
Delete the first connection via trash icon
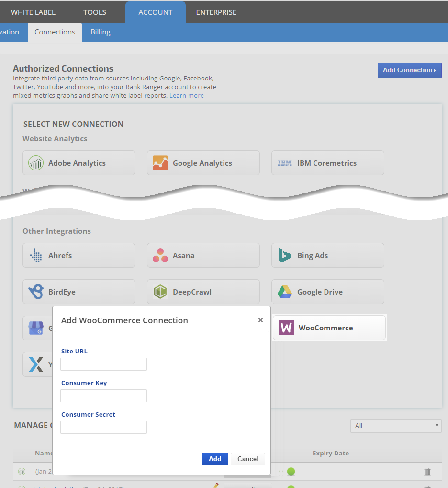(427, 472)
